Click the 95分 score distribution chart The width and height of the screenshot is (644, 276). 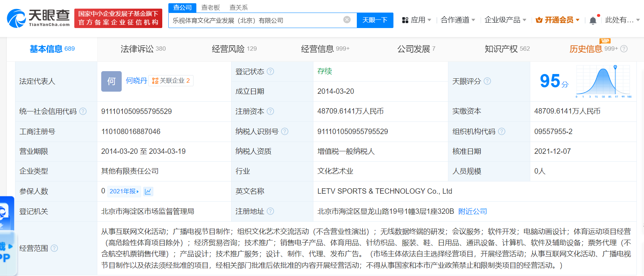pyautogui.click(x=604, y=82)
